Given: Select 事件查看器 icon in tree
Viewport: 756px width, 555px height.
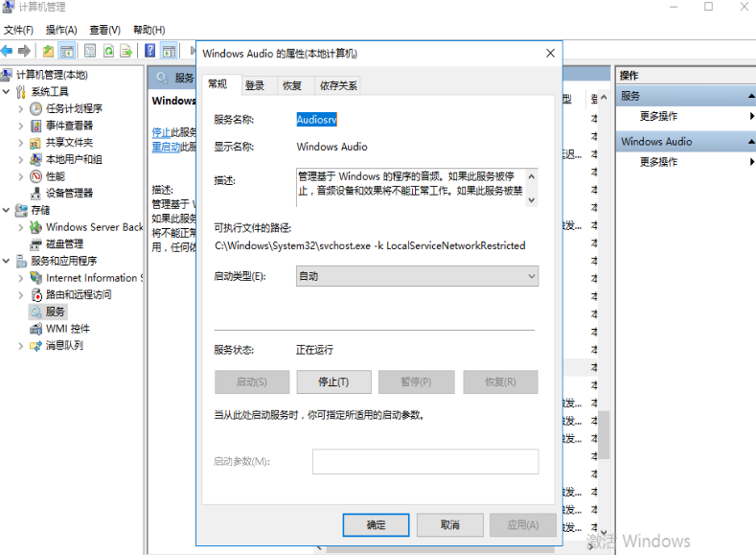Looking at the screenshot, I should (x=35, y=126).
